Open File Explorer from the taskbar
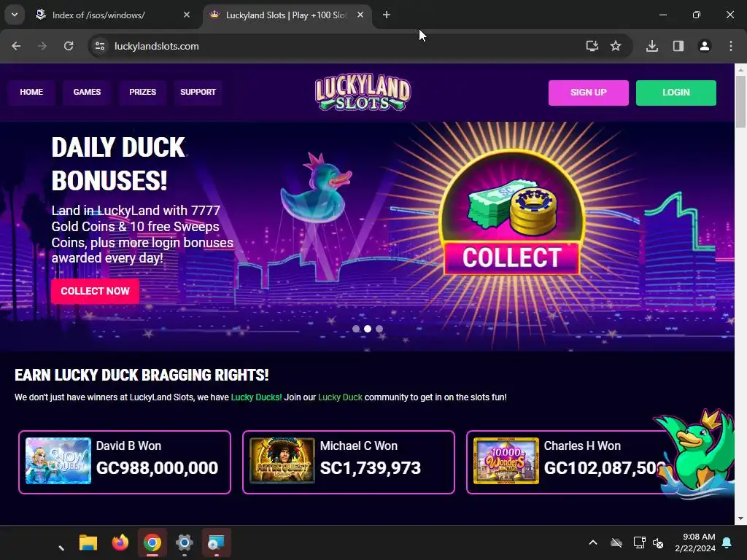 88,542
